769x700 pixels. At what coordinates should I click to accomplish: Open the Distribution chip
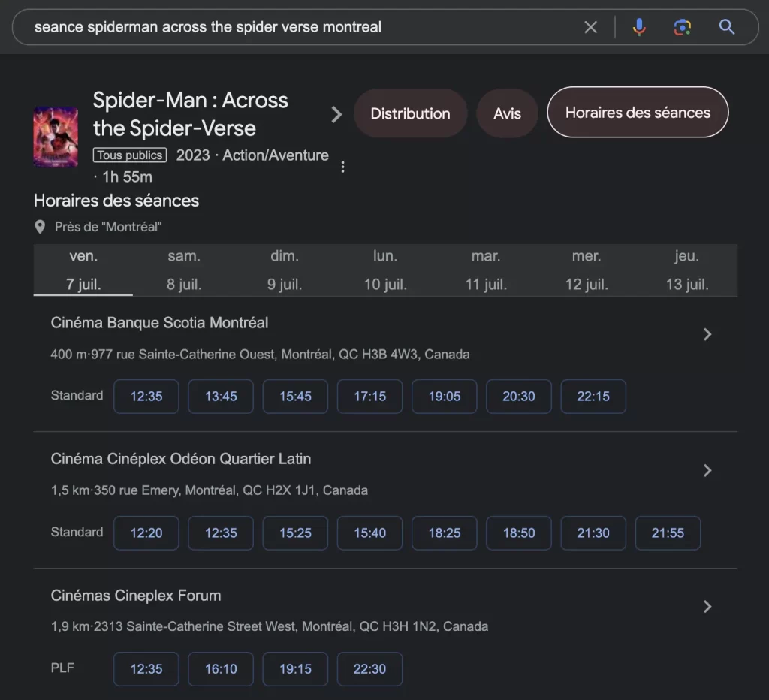click(x=410, y=113)
